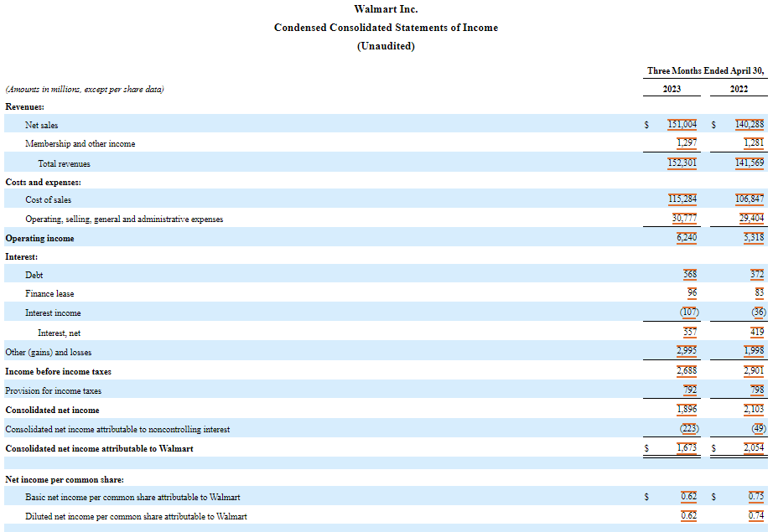Click the 'Walmart Inc.' title
The height and width of the screenshot is (532, 773).
click(x=386, y=9)
